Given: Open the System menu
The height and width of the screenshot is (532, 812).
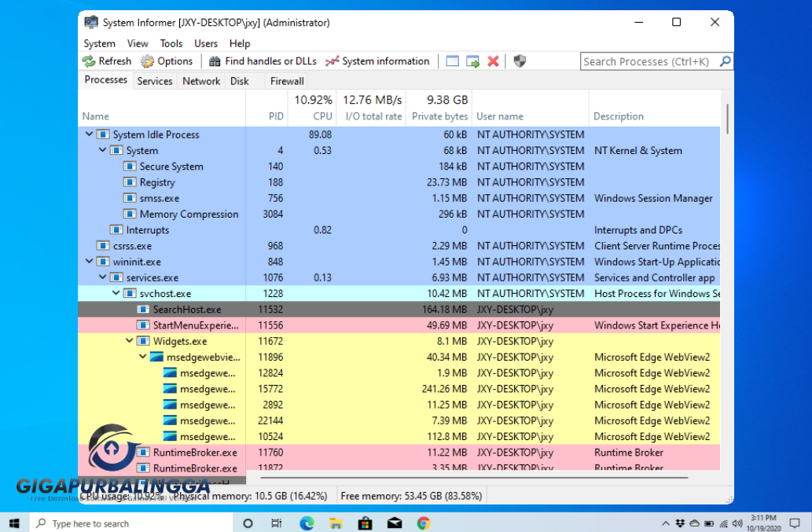Looking at the screenshot, I should [99, 43].
